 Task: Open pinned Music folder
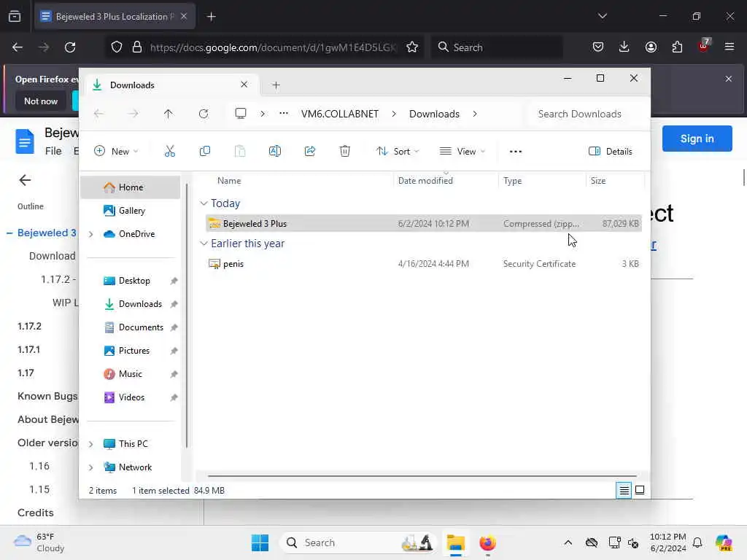(130, 374)
